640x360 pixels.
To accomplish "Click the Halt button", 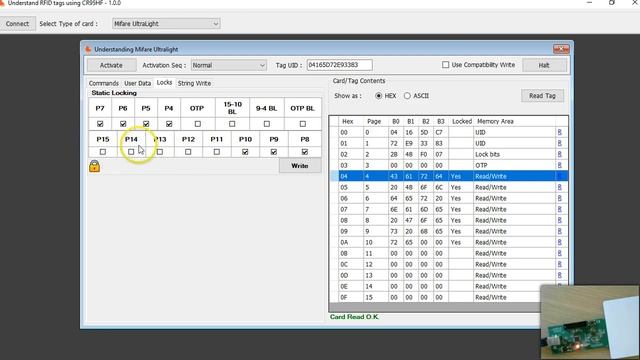I will [x=544, y=65].
